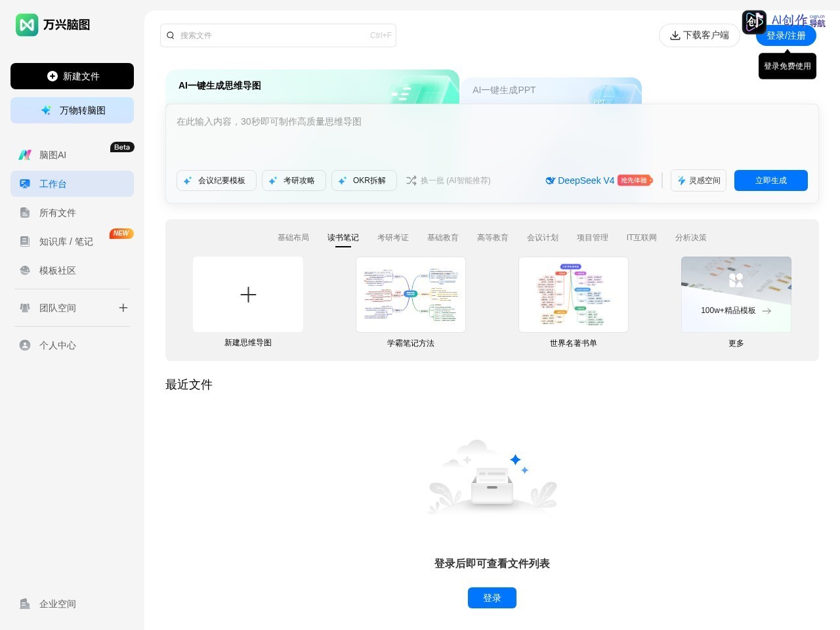Click the 登录后即可查看文件列表 message

(492, 563)
